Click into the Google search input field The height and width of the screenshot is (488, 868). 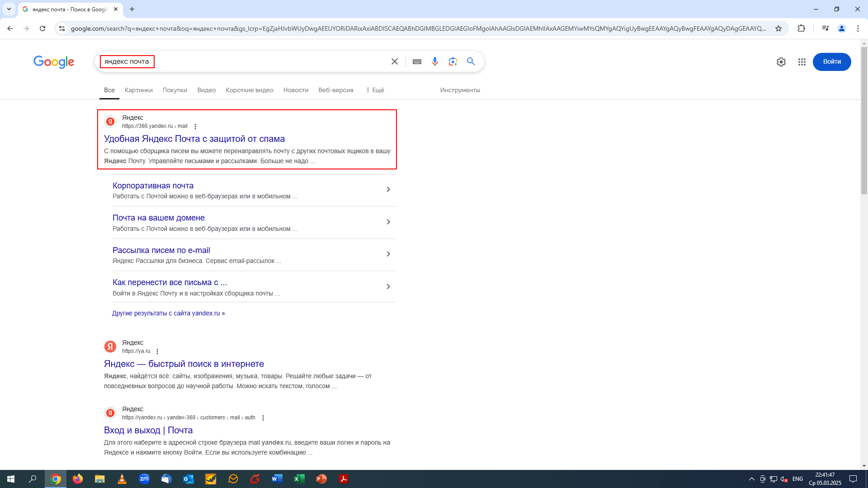(x=244, y=61)
